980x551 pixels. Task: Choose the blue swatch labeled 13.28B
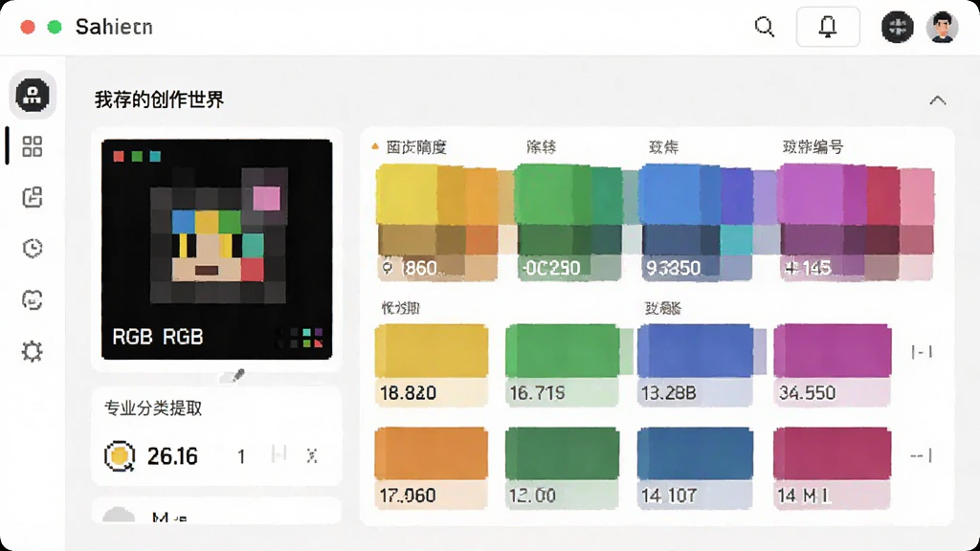(695, 365)
